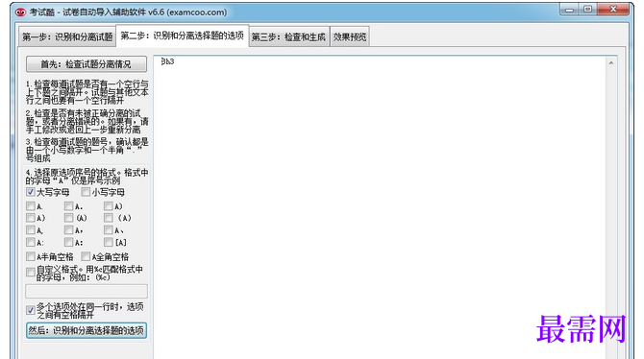This screenshot has width=644, height=359.
Task: Enable the A半角空格 checkbox
Action: click(31, 257)
